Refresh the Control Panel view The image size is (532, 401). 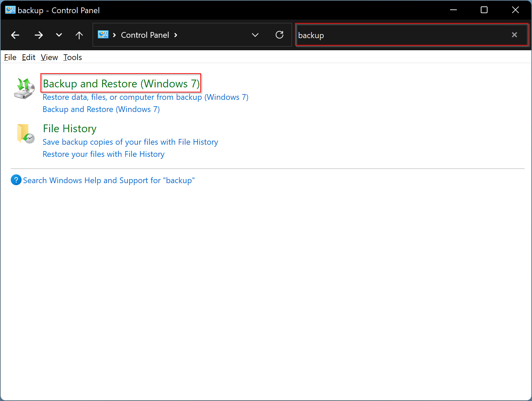279,35
